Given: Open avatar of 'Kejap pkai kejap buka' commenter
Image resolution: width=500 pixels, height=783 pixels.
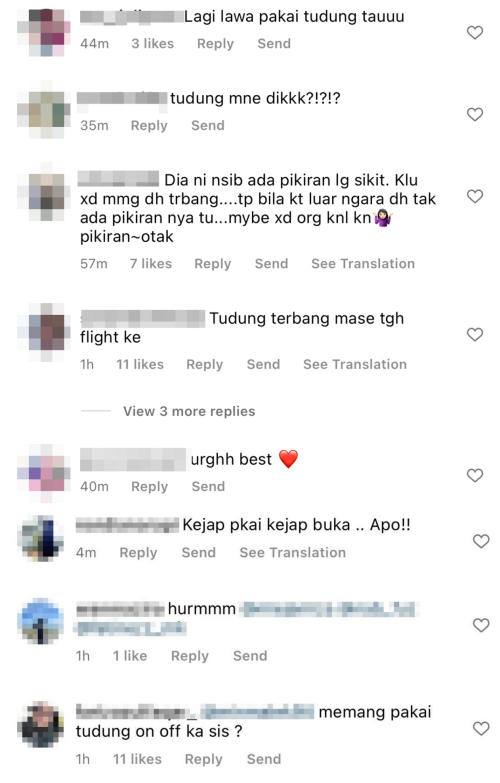Looking at the screenshot, I should pos(40,538).
